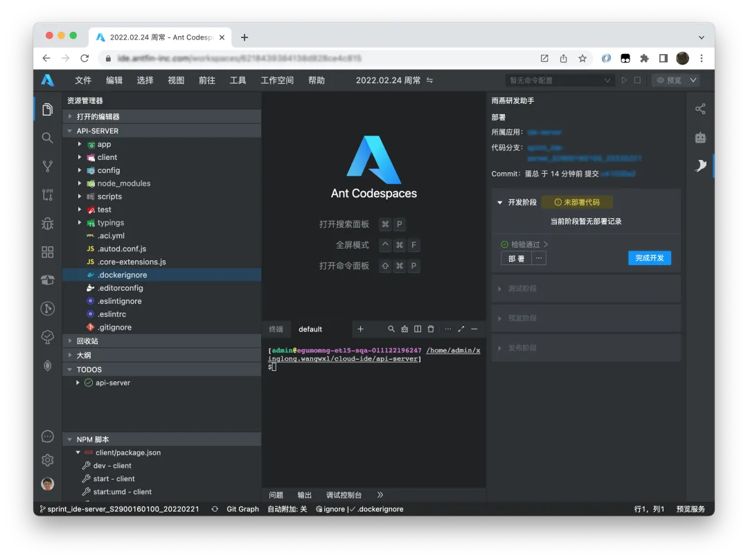
Task: Open the Pull Requests view
Action: (47, 196)
